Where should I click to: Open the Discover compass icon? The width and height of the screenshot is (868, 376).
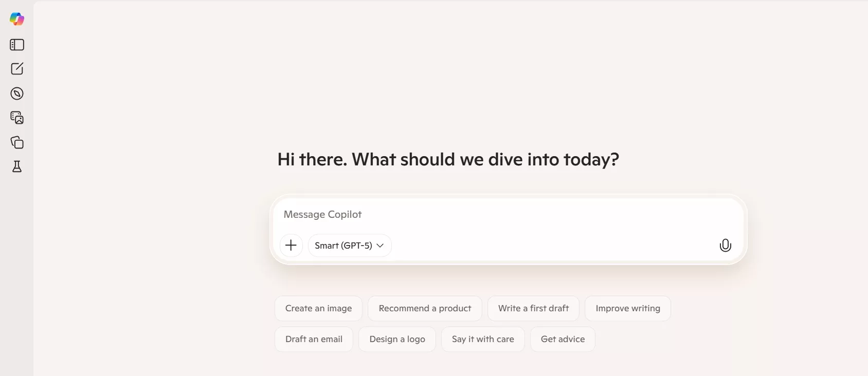click(17, 93)
